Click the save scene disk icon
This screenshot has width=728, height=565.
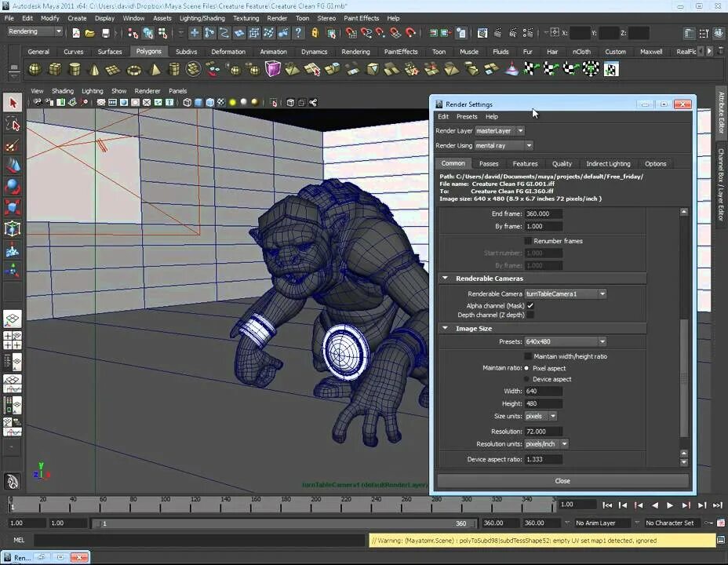[x=105, y=33]
